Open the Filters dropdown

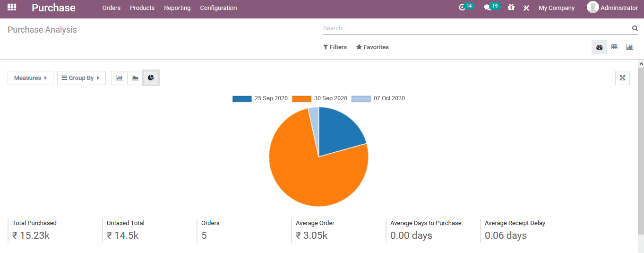click(x=335, y=47)
